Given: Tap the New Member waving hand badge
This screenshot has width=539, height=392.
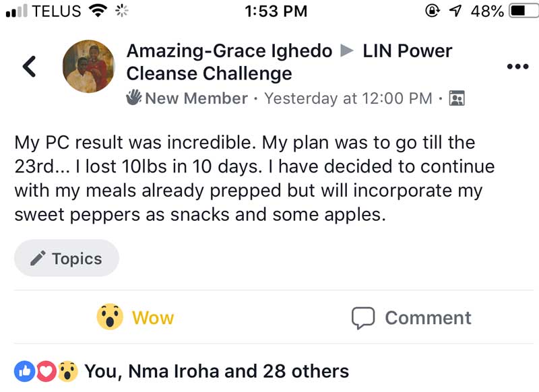Looking at the screenshot, I should tap(134, 98).
